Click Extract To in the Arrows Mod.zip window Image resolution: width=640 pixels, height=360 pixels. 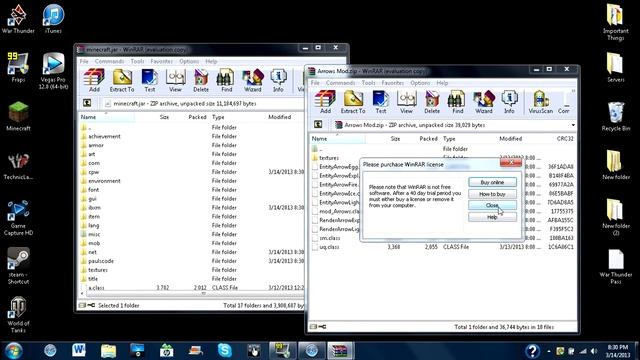pyautogui.click(x=353, y=102)
